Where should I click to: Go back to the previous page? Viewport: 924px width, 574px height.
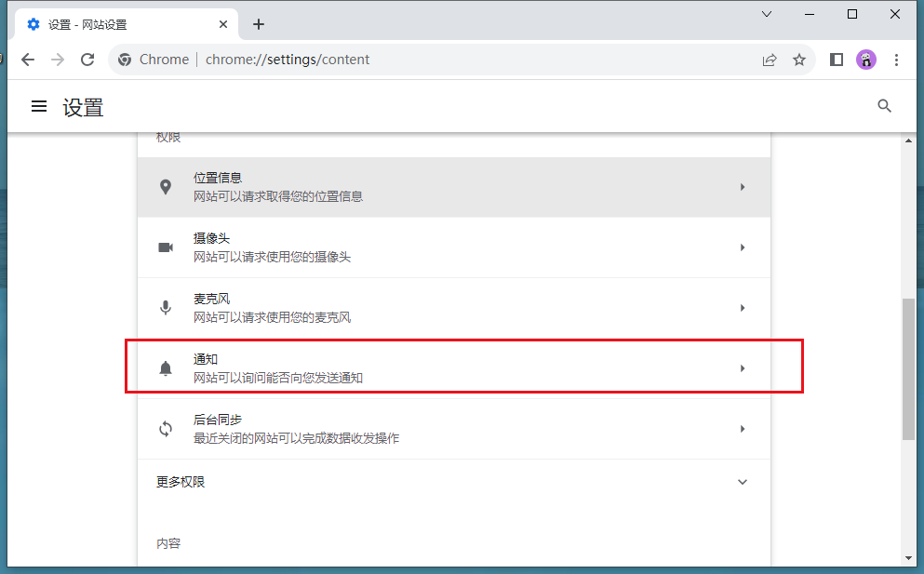pyautogui.click(x=28, y=60)
